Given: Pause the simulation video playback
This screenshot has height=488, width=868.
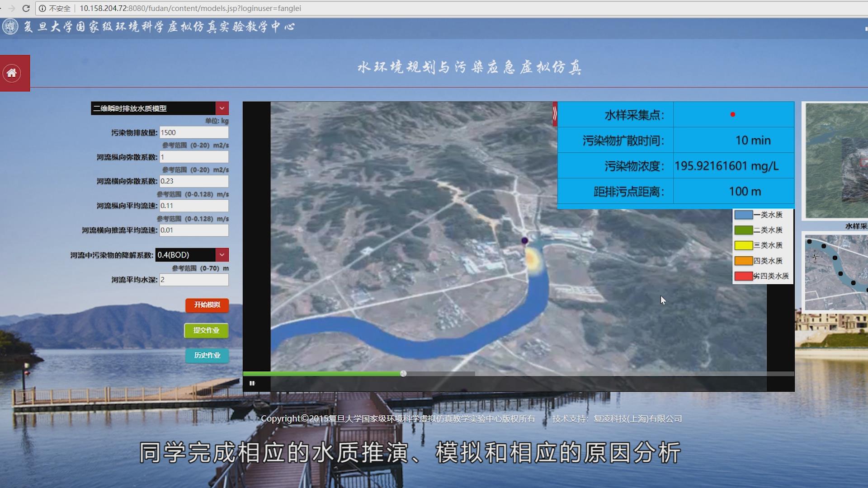Looking at the screenshot, I should 252,383.
